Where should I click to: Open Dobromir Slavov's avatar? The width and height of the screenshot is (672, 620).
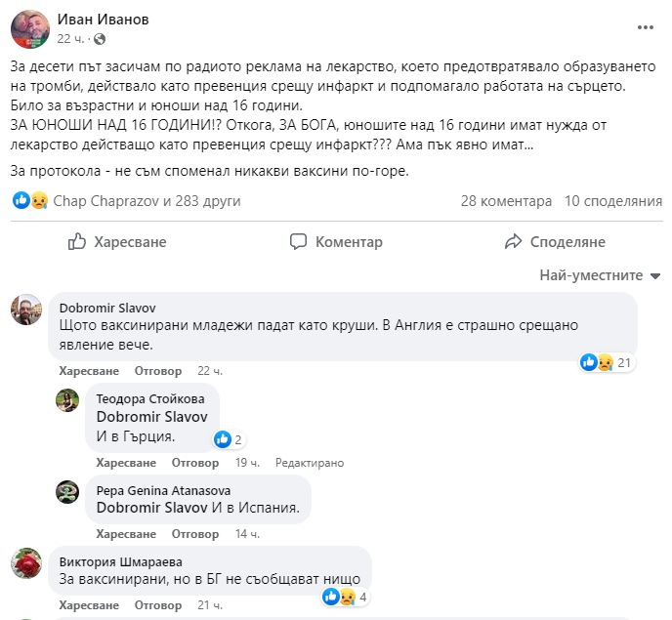click(26, 310)
